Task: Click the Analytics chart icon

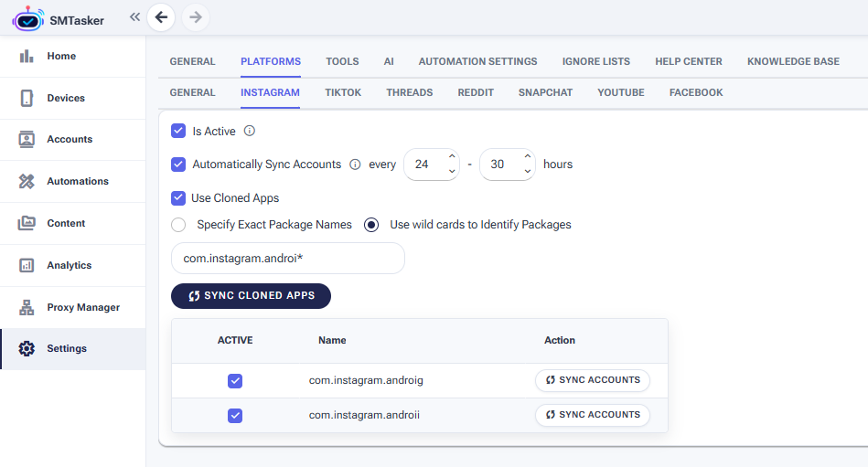Action: pyautogui.click(x=27, y=265)
